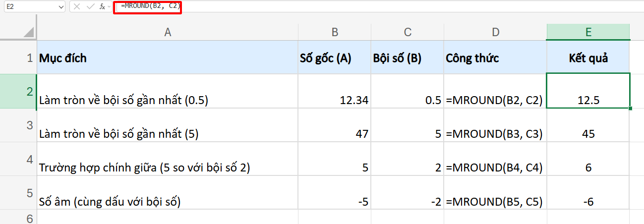Expand the Name Box dropdown arrow
The width and height of the screenshot is (644, 224).
click(61, 7)
